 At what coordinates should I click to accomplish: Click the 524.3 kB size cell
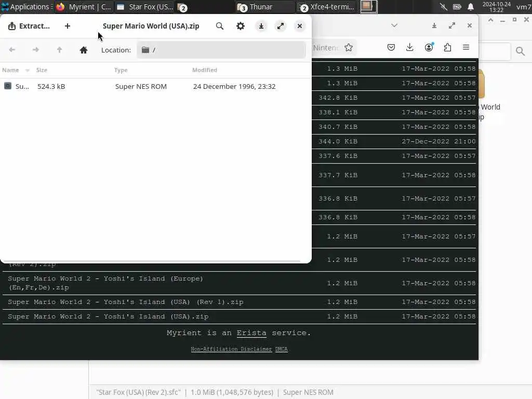coord(51,87)
